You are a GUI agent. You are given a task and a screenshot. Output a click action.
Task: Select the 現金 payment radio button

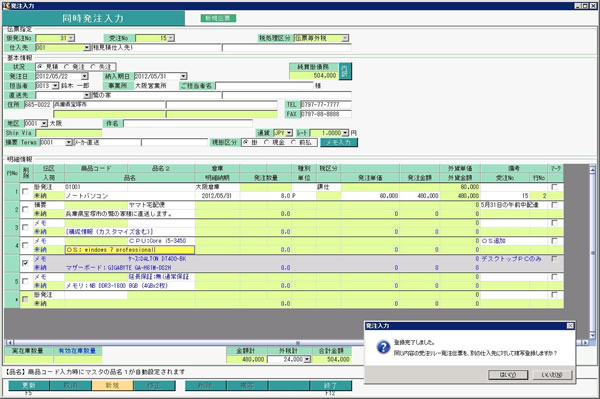pos(267,142)
